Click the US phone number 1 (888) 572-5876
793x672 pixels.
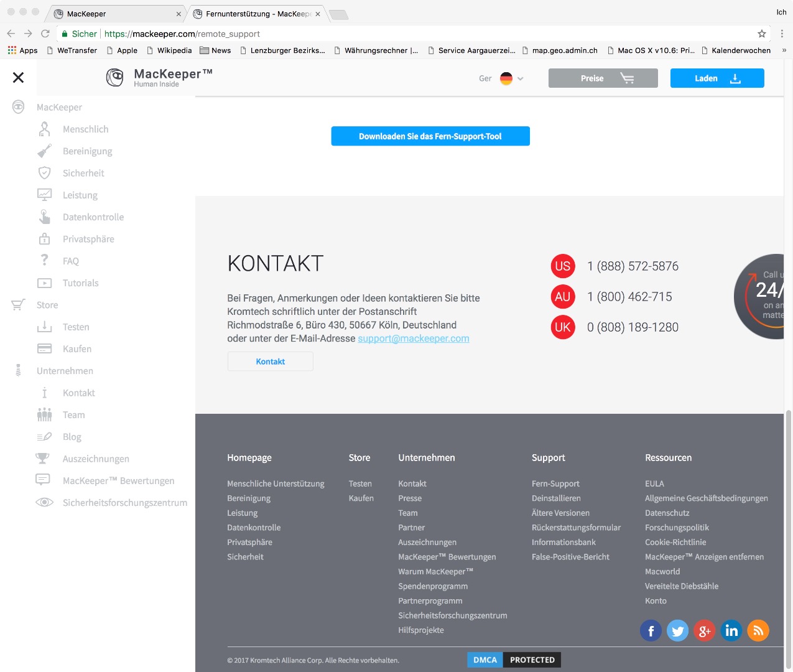(x=633, y=266)
